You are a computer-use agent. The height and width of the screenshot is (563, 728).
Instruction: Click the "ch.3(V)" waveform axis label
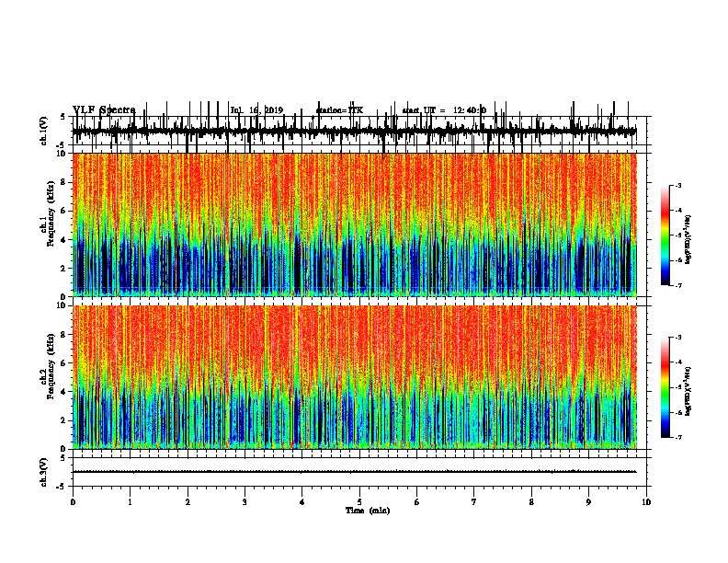[x=43, y=472]
